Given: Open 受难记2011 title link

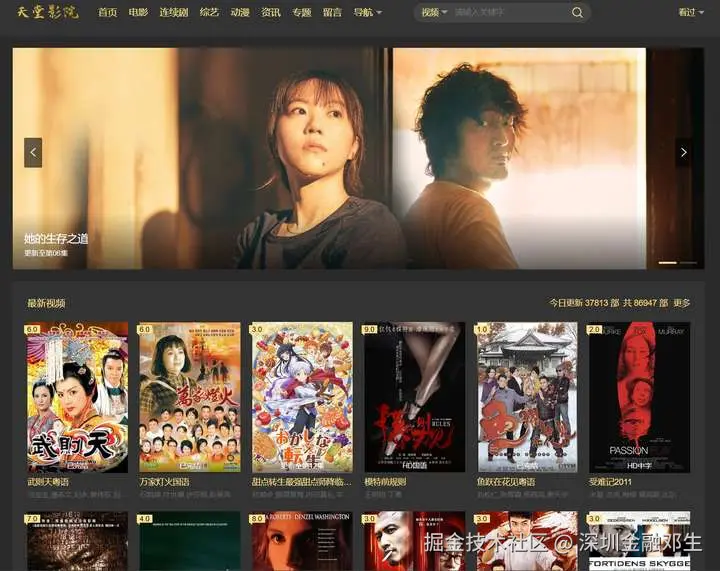Looking at the screenshot, I should tap(610, 481).
